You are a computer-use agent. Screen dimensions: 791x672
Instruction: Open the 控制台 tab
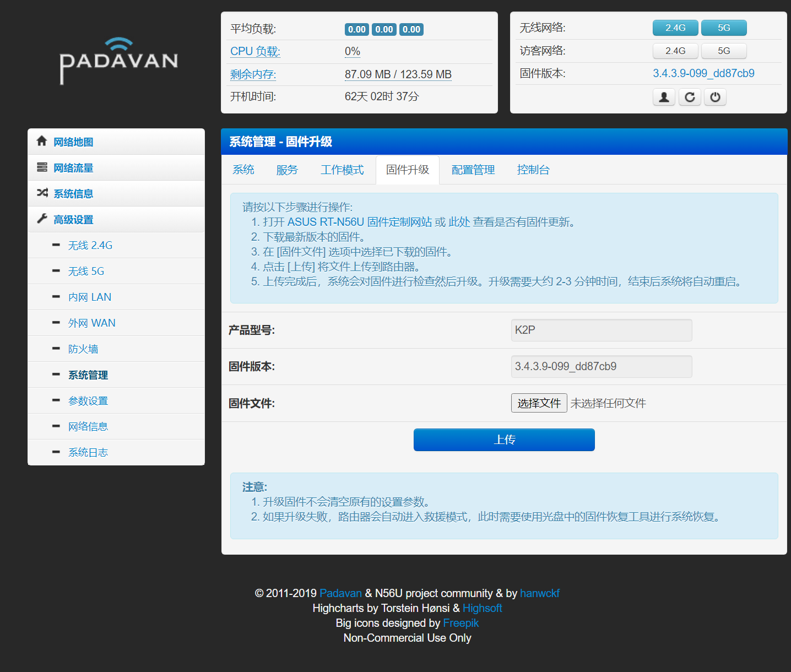(x=533, y=170)
